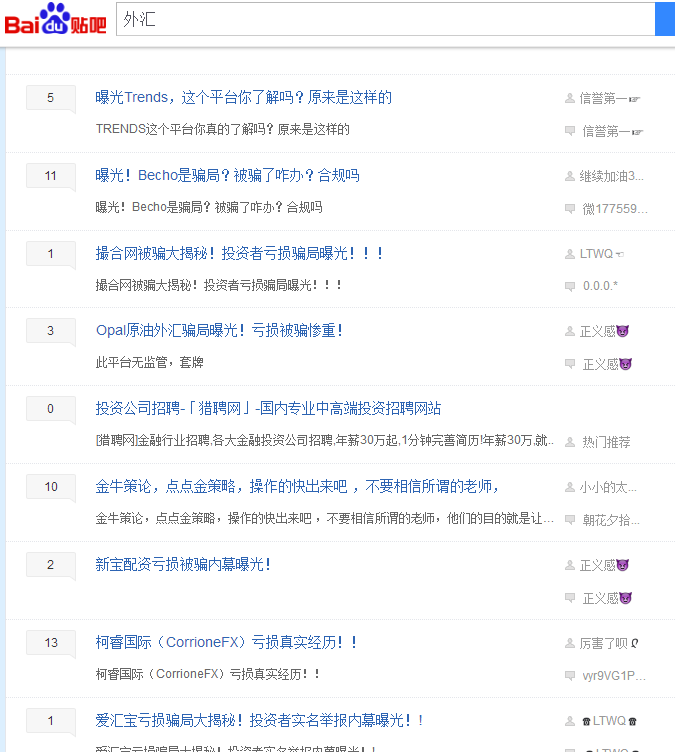
Task: Open last replier 微177559... profile
Action: [x=615, y=209]
